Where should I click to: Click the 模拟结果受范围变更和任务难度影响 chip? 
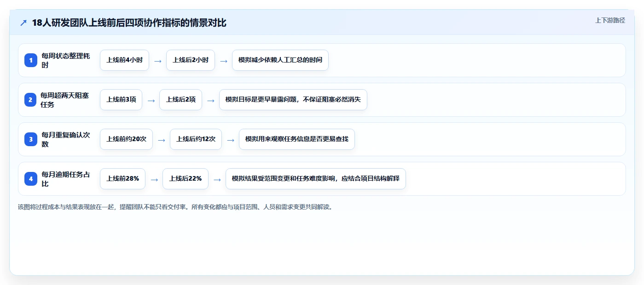pyautogui.click(x=316, y=179)
